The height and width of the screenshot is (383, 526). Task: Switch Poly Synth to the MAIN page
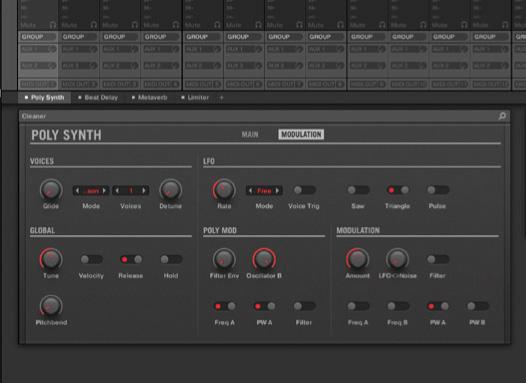[x=250, y=134]
